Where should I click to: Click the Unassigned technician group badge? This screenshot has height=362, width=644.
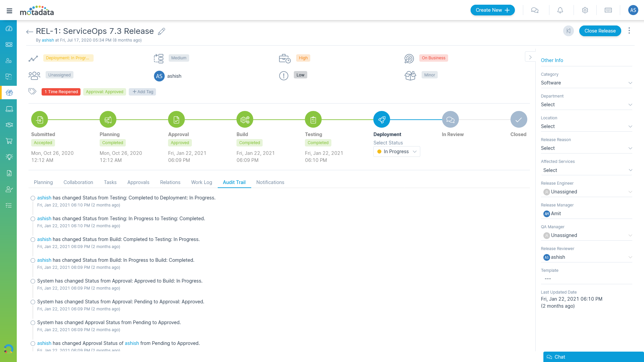click(59, 75)
